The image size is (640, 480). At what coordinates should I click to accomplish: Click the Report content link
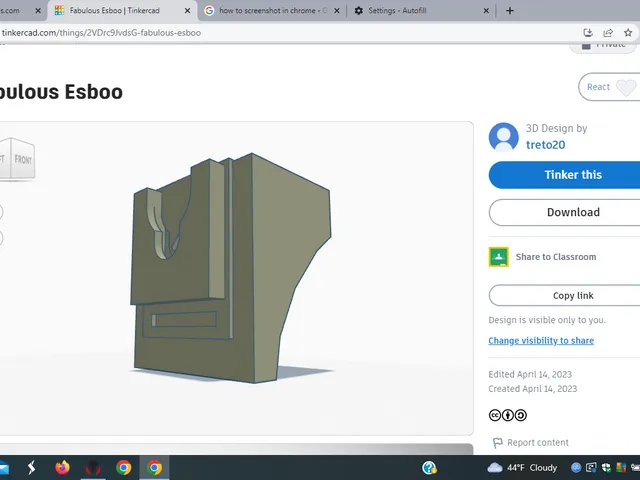(538, 442)
